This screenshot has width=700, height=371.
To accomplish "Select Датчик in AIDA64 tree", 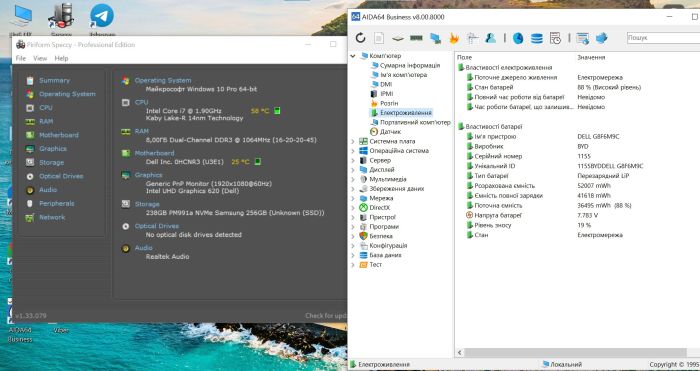I will click(x=390, y=132).
